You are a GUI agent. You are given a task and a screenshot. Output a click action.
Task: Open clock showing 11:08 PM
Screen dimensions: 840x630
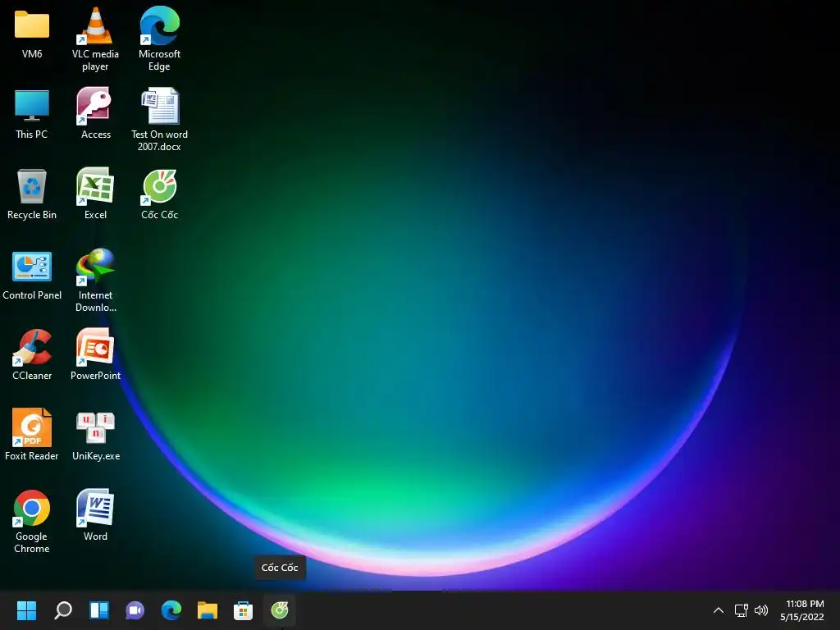coord(805,604)
